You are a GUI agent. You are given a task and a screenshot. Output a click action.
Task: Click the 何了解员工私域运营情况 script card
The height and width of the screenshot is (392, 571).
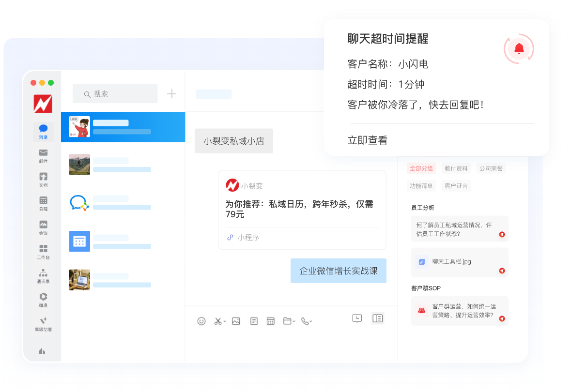point(460,229)
